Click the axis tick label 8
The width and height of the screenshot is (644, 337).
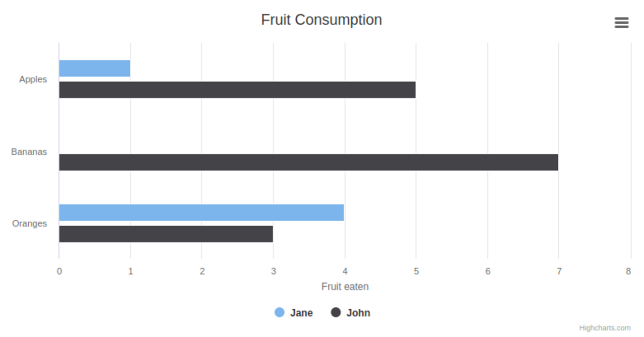(x=628, y=271)
